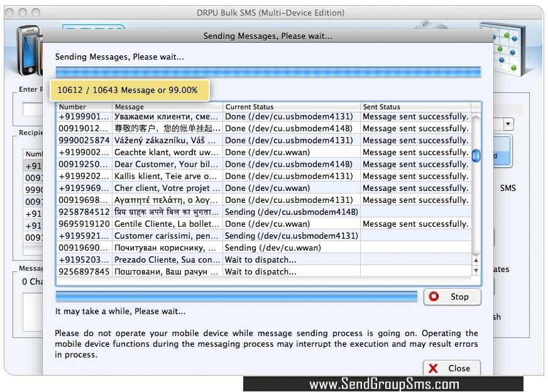Click the 'Customer carissimi' message cell
Image resolution: width=548 pixels, height=392 pixels.
coord(167,236)
